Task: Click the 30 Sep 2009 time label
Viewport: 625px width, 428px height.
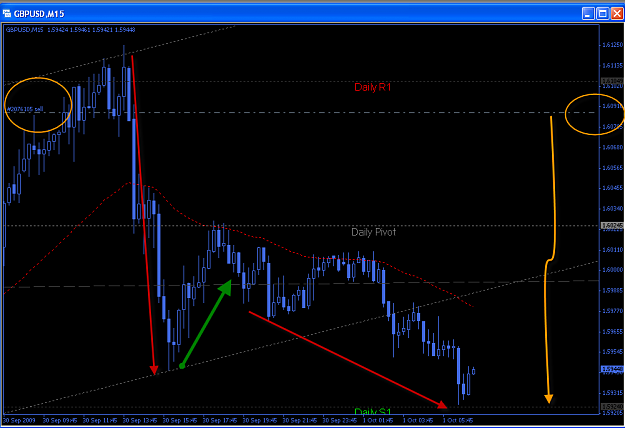Action: [x=19, y=420]
